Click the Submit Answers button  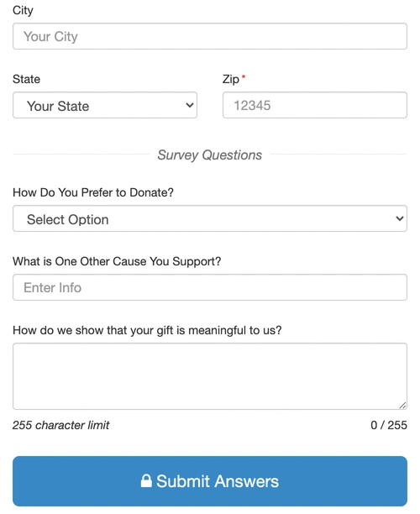[x=210, y=481]
